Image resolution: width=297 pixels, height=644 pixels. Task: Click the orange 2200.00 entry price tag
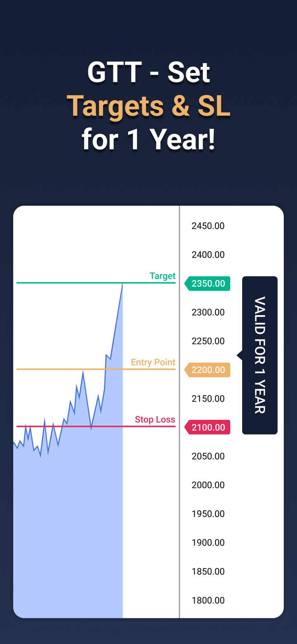tap(207, 370)
